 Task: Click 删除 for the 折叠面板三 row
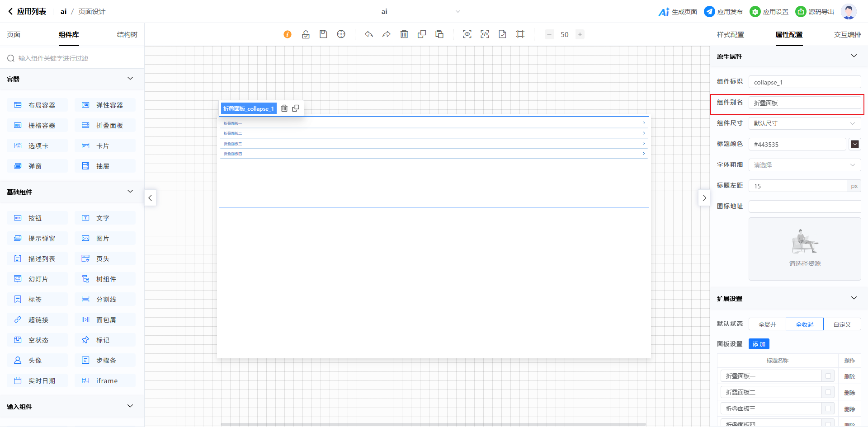tap(849, 409)
